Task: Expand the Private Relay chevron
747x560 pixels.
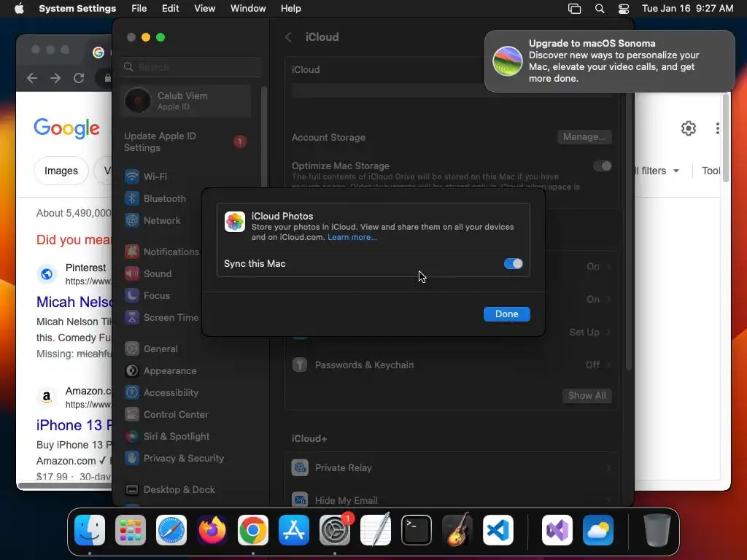Action: [608, 468]
